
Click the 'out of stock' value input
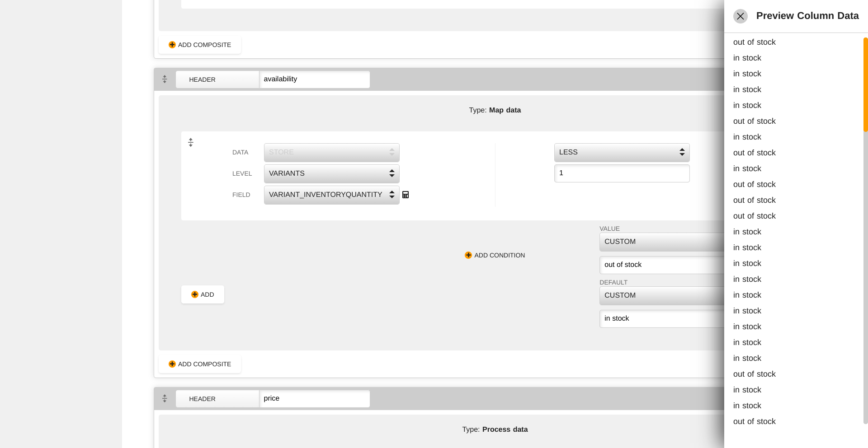pos(662,265)
